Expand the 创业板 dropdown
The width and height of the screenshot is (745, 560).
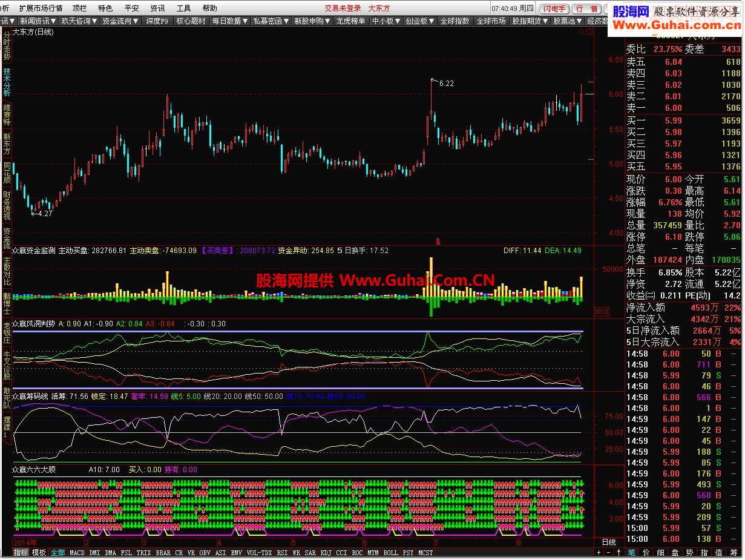click(x=420, y=21)
